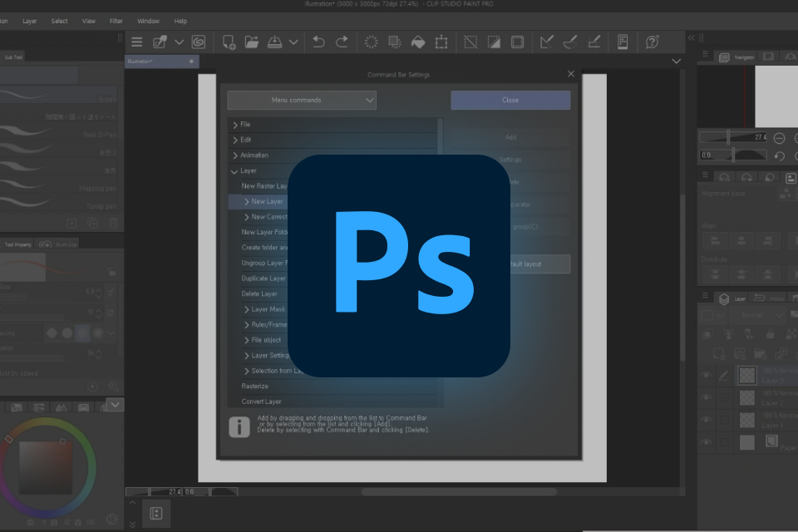Expand the Animation category in command list
Image resolution: width=798 pixels, height=532 pixels.
(x=235, y=155)
